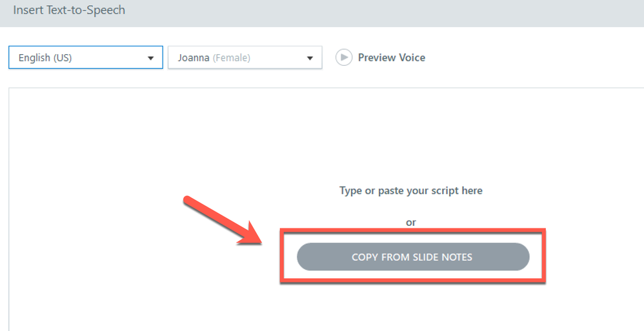644x331 pixels.
Task: Click the grayed '(Female)' voice label
Action: pos(232,57)
